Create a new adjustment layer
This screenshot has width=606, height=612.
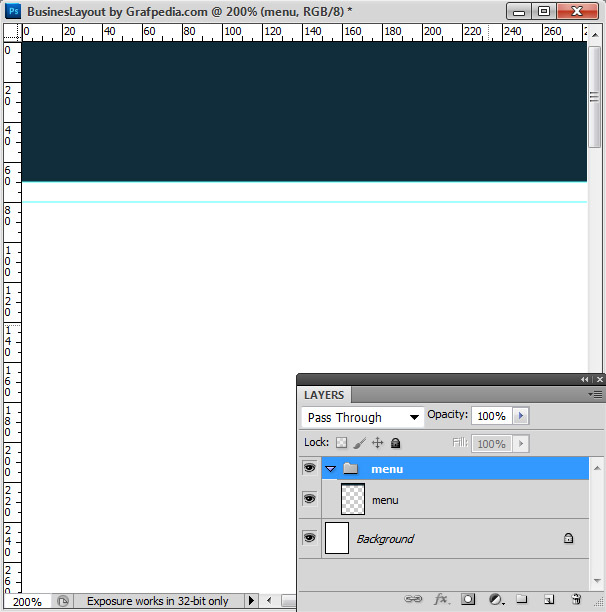click(x=496, y=599)
